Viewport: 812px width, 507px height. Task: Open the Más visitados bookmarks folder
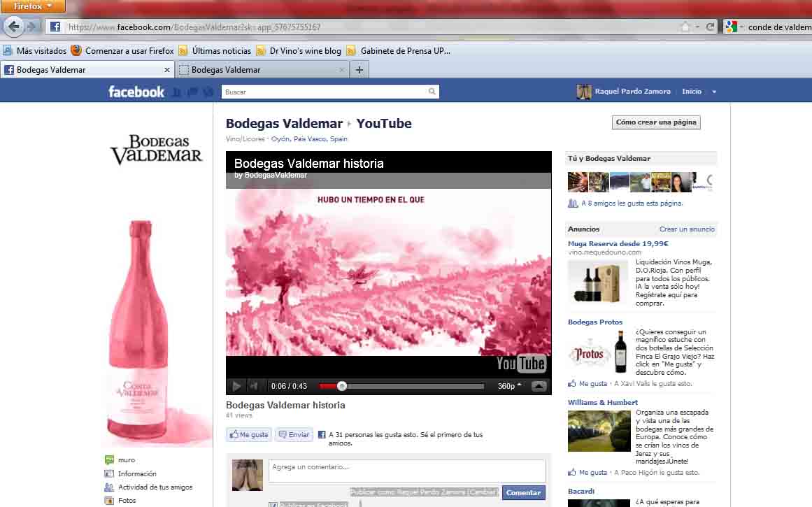[35, 51]
